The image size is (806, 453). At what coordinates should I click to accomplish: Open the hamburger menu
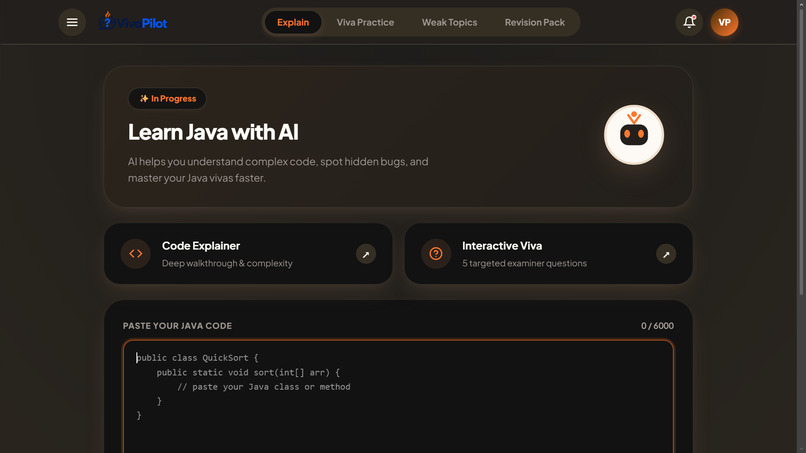pos(72,22)
